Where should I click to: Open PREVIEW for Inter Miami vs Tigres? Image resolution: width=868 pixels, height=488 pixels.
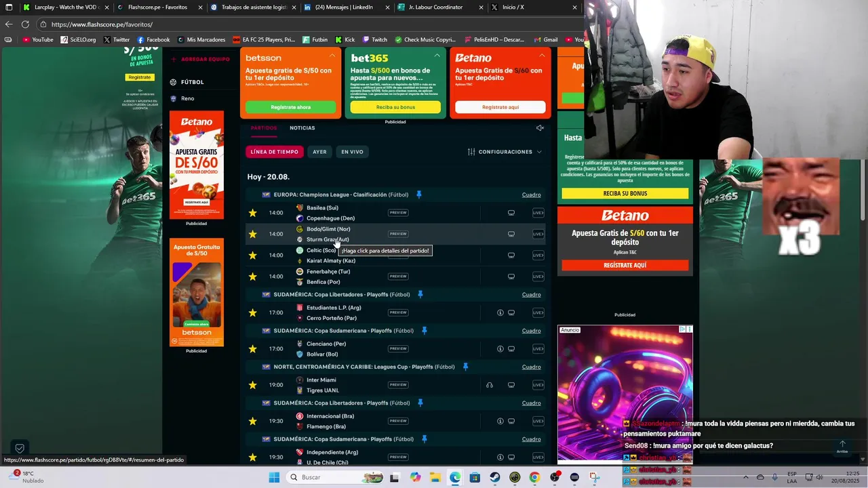point(398,385)
